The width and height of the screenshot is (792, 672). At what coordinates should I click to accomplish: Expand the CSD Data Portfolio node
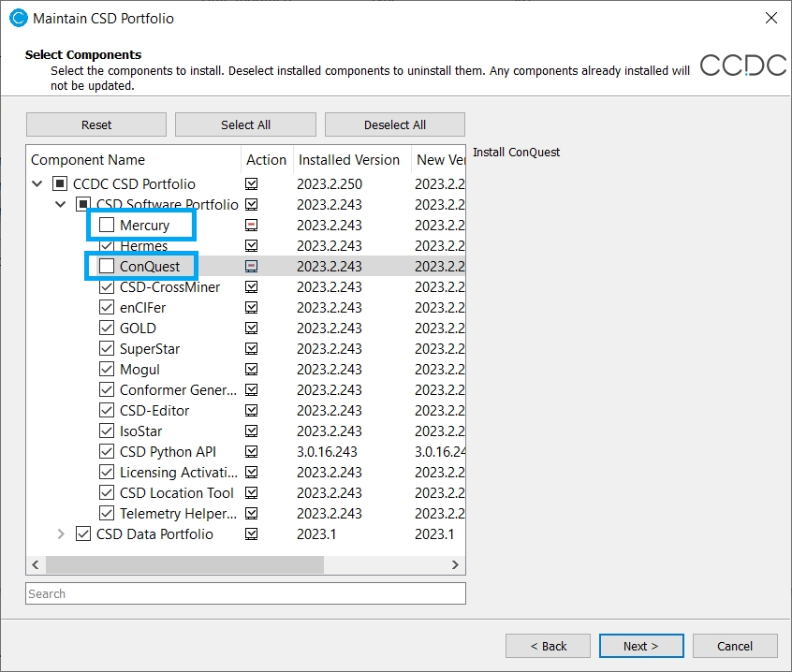point(61,534)
